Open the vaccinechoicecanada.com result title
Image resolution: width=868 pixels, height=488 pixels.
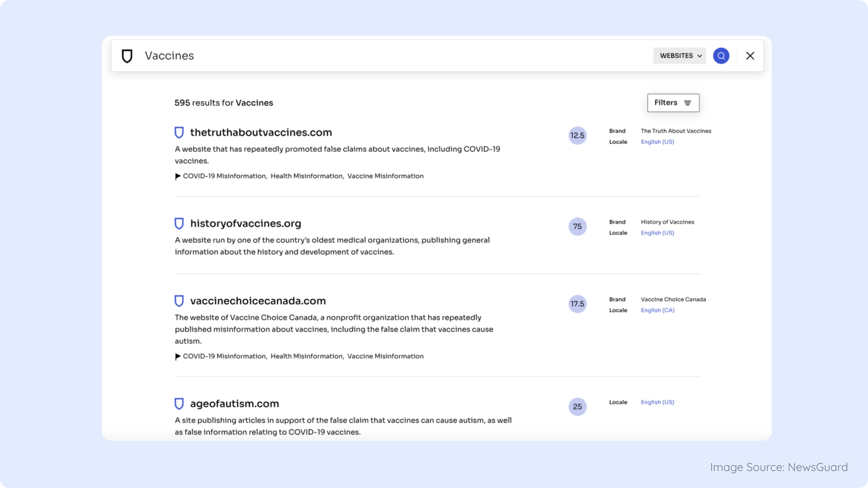(x=258, y=300)
